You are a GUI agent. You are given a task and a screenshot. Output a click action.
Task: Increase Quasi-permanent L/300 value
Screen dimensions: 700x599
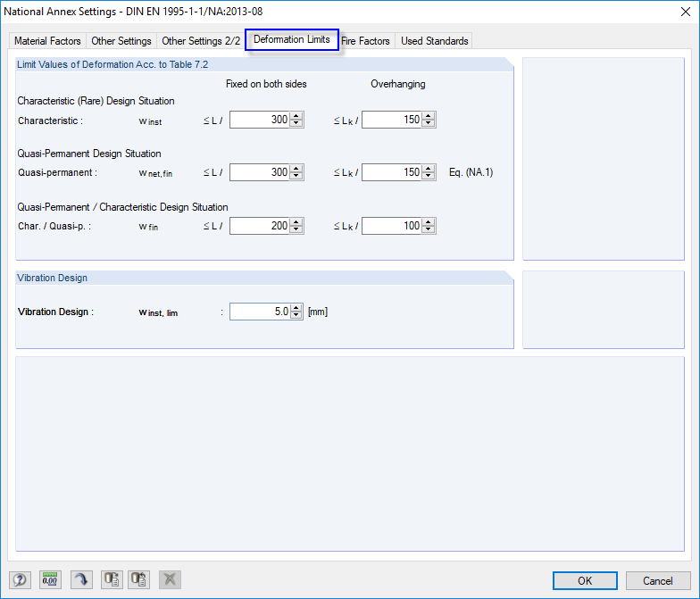pyautogui.click(x=296, y=169)
